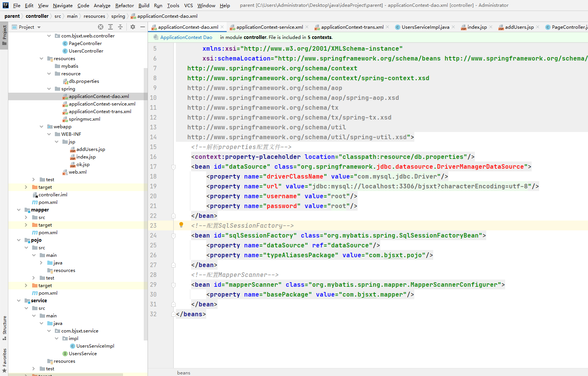588x376 pixels.
Task: Click the Expand All icon in Project panel
Action: (110, 27)
